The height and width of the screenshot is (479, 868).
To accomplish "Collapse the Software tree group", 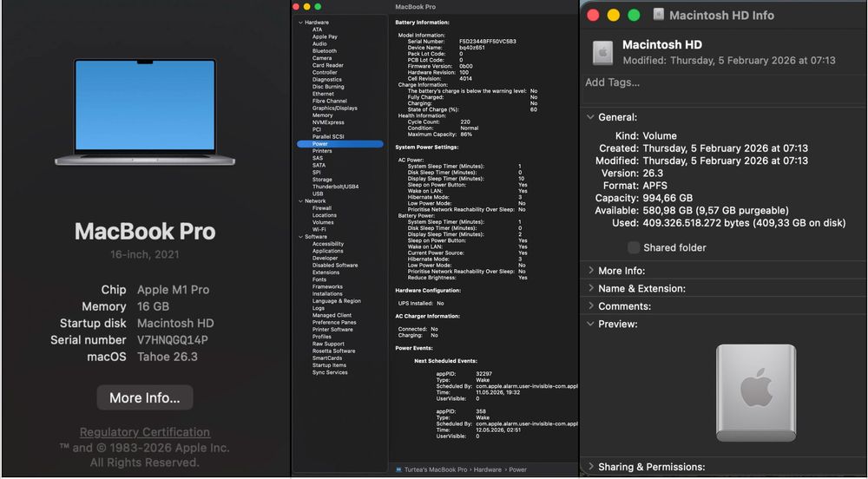I will 300,237.
